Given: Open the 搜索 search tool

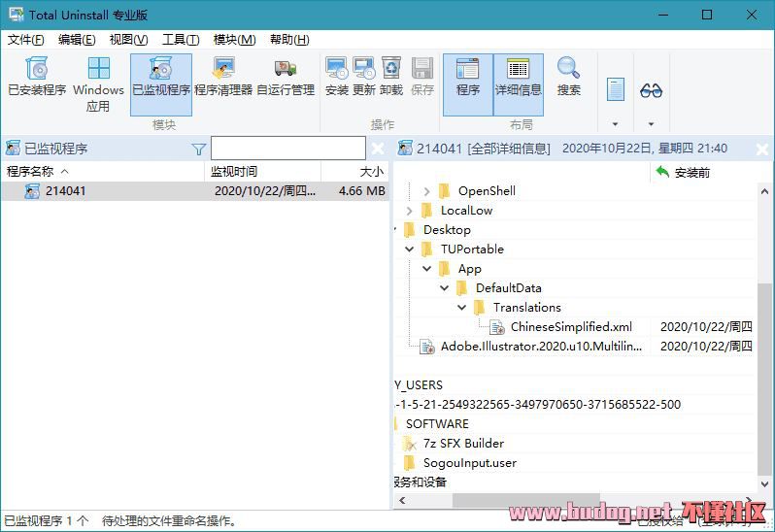Looking at the screenshot, I should pos(568,78).
